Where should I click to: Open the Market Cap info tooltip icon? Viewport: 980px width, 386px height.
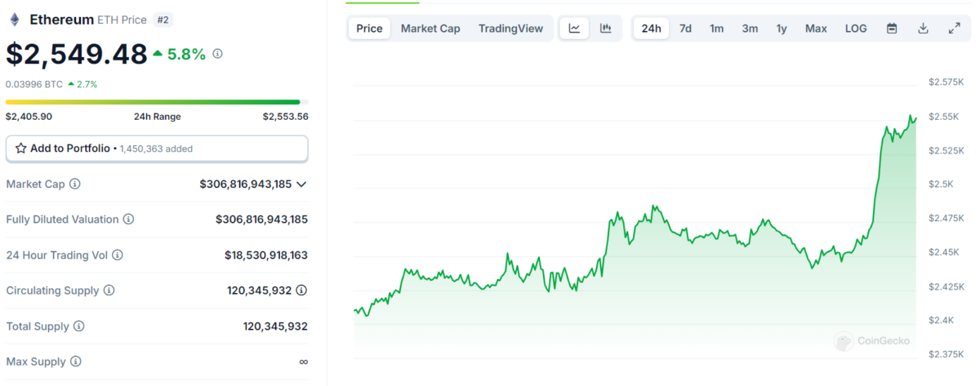click(x=75, y=184)
